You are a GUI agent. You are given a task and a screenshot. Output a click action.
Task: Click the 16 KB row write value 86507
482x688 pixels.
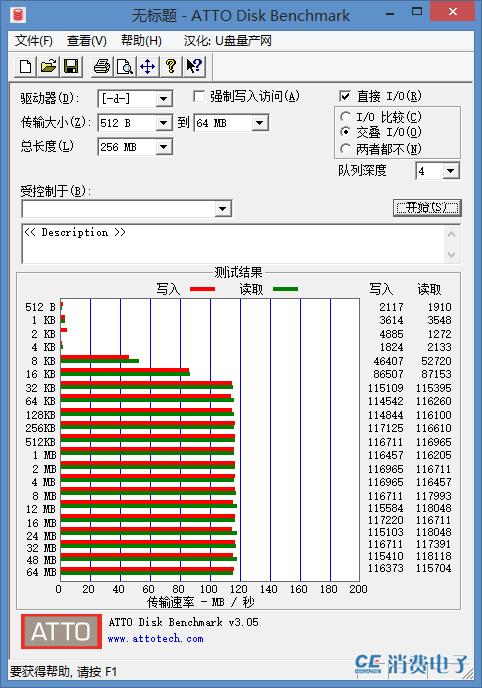click(389, 374)
